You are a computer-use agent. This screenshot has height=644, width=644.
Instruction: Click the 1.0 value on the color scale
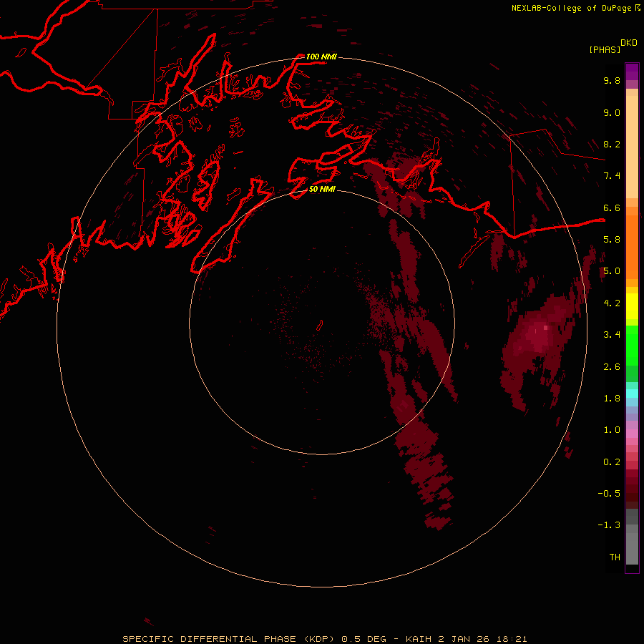612,430
